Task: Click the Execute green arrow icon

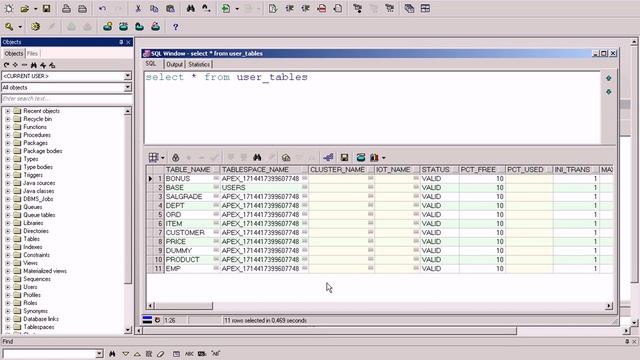Action: click(x=226, y=9)
